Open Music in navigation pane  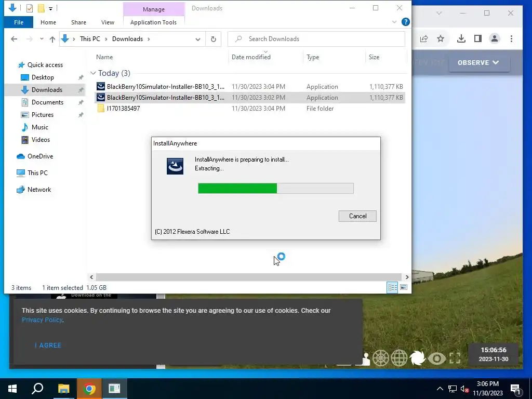[x=39, y=127]
